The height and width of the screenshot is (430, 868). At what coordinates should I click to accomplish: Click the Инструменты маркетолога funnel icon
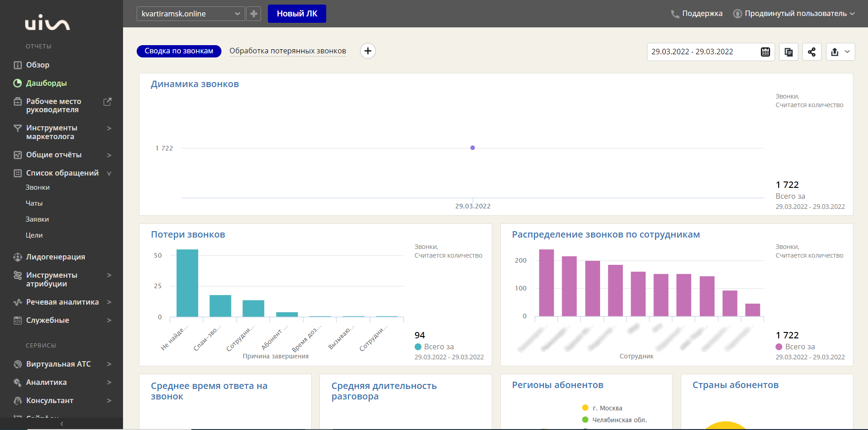(17, 128)
